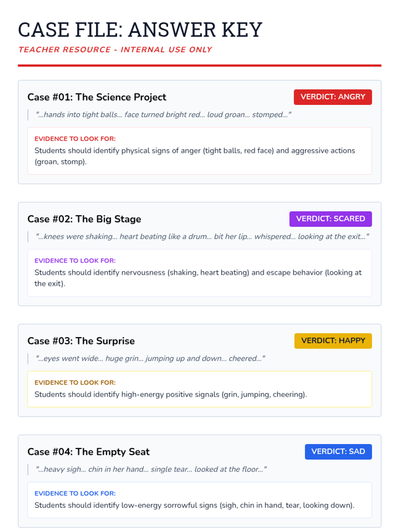The height and width of the screenshot is (532, 399).
Task: Click evidence text about high-energy positive signals
Action: pyautogui.click(x=171, y=395)
